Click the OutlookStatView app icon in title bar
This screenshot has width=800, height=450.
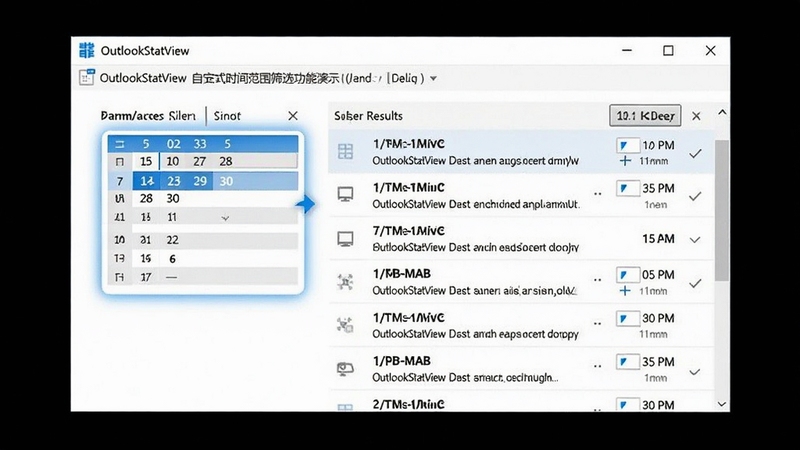coord(87,51)
